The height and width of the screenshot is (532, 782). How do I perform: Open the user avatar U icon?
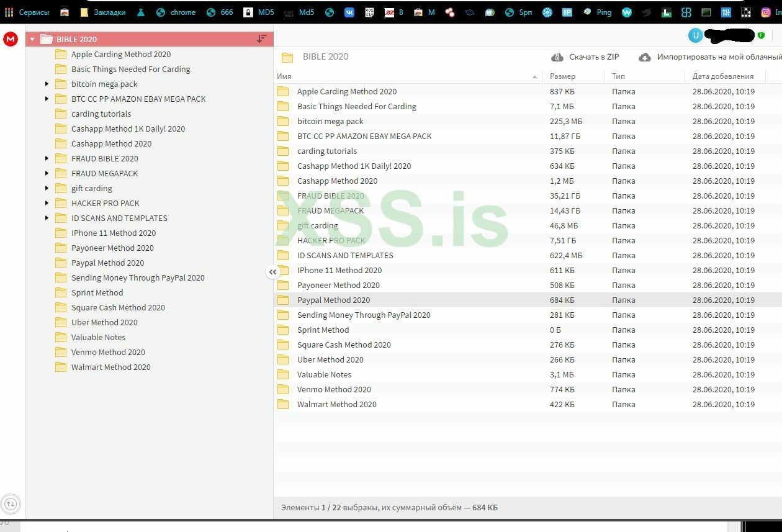pyautogui.click(x=695, y=35)
